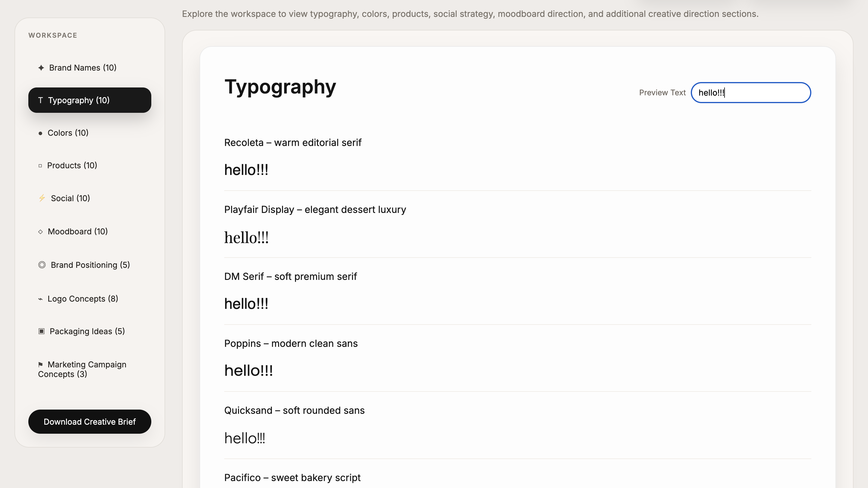The width and height of the screenshot is (868, 488).
Task: Click the Typography T icon
Action: [x=41, y=100]
